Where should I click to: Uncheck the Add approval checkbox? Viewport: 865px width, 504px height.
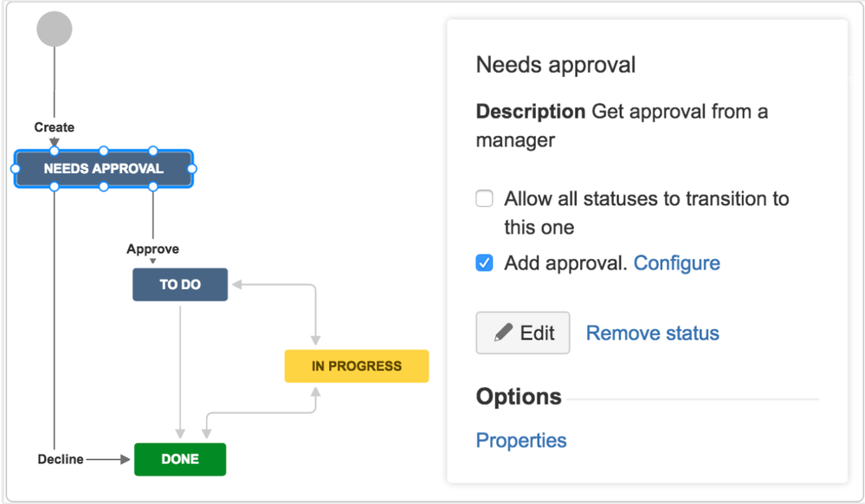pyautogui.click(x=485, y=263)
